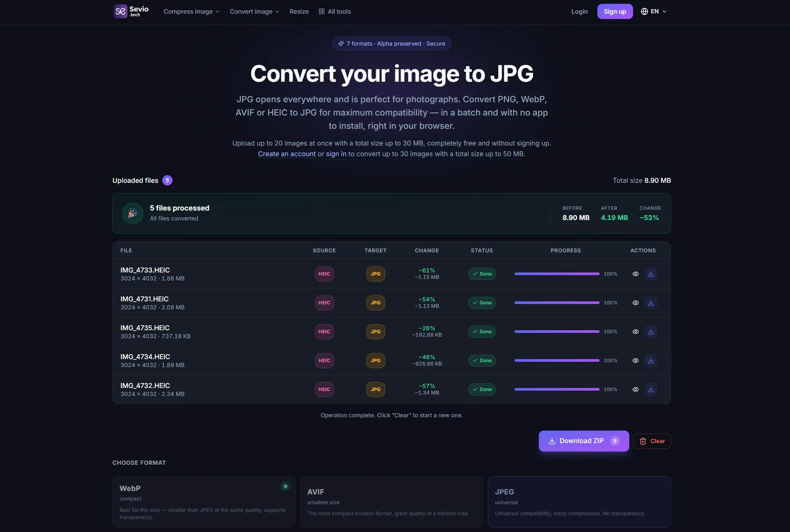Click the Sevio.tech logo
The image size is (790, 532).
(131, 11)
